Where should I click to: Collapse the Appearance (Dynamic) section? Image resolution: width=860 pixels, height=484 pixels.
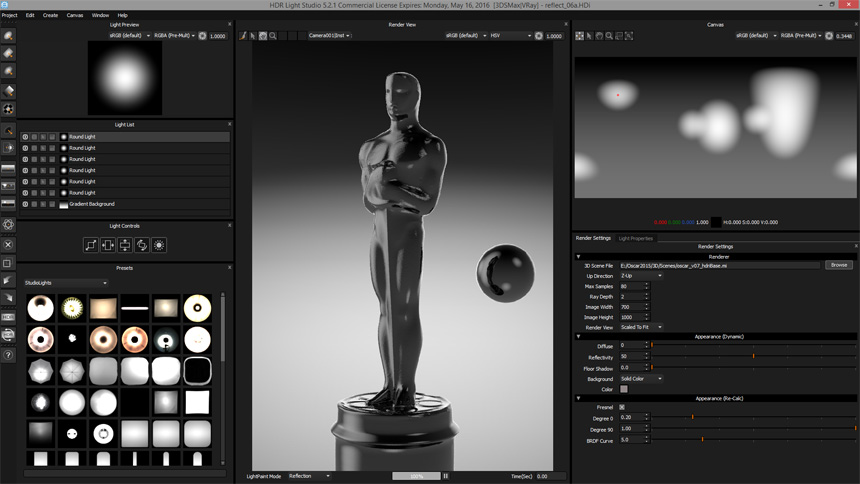point(578,336)
